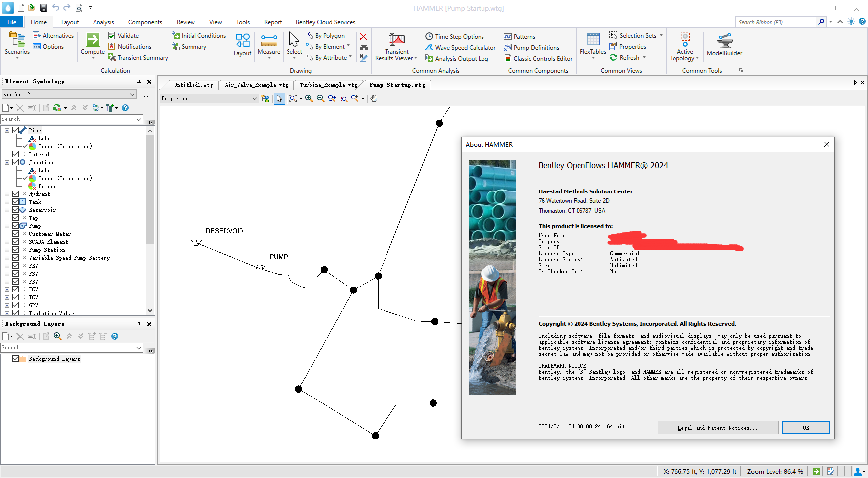Open the Turbine_Example.wtg tab
This screenshot has height=478, width=868.
(x=328, y=85)
